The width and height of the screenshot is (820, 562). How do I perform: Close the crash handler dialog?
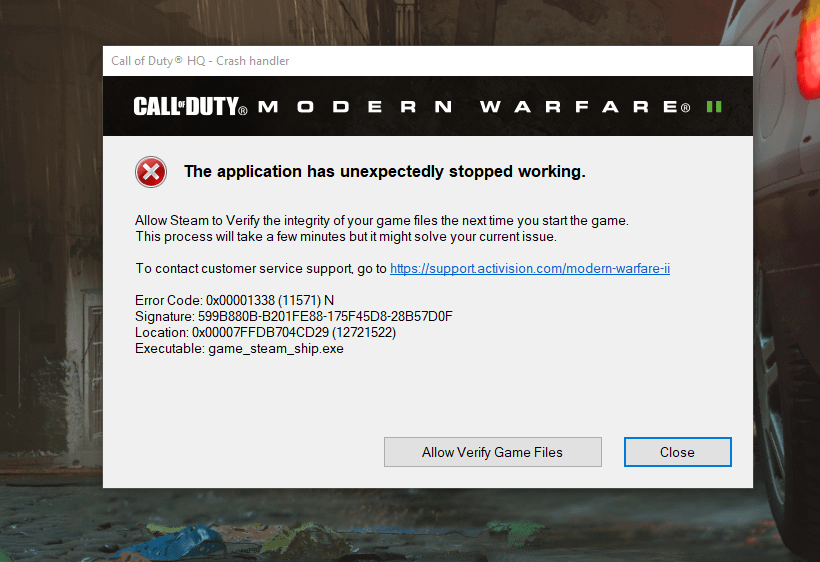pyautogui.click(x=677, y=452)
